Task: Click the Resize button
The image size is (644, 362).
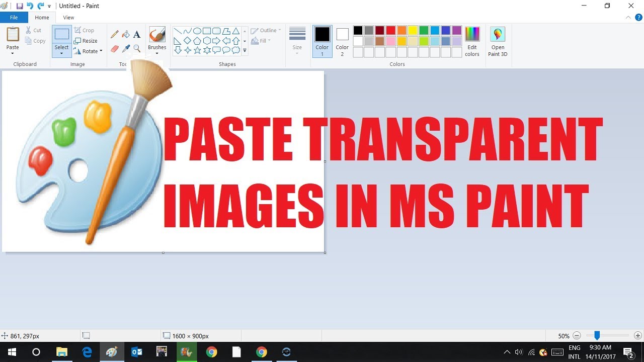Action: pos(86,41)
